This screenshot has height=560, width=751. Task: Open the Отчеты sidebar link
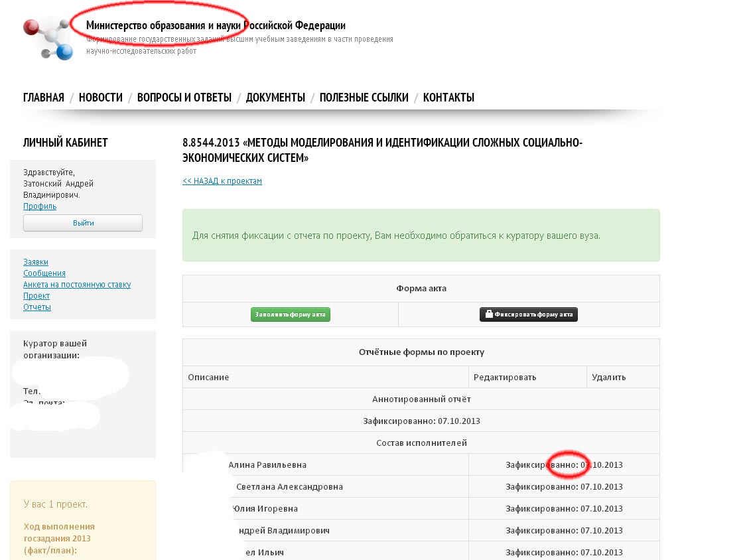[x=37, y=307]
